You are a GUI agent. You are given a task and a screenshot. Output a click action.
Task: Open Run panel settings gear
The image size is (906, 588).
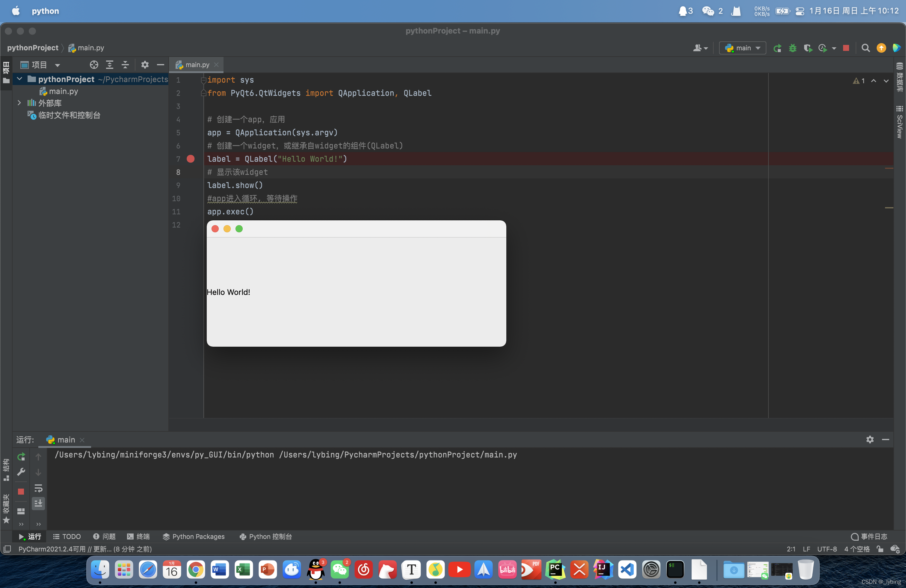(870, 439)
